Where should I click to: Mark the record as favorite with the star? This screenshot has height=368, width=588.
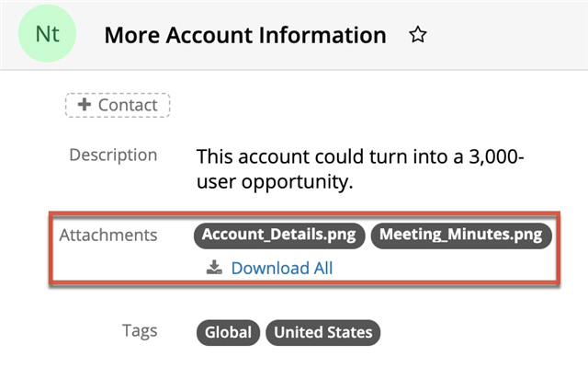point(418,36)
